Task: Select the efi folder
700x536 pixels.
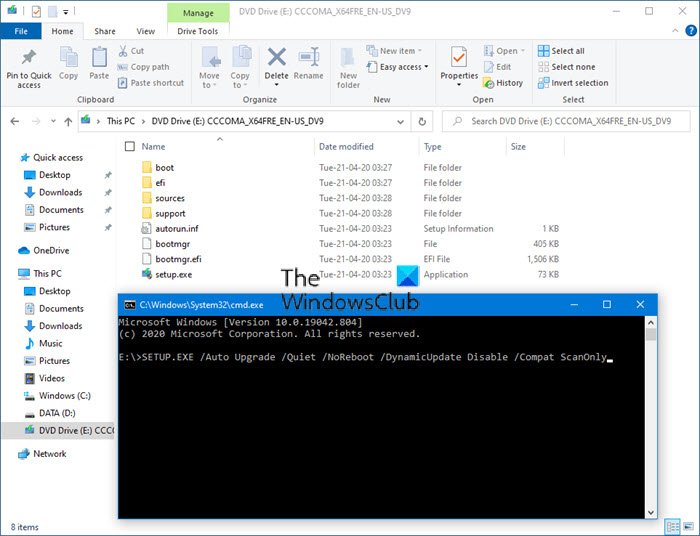Action: pyautogui.click(x=160, y=183)
